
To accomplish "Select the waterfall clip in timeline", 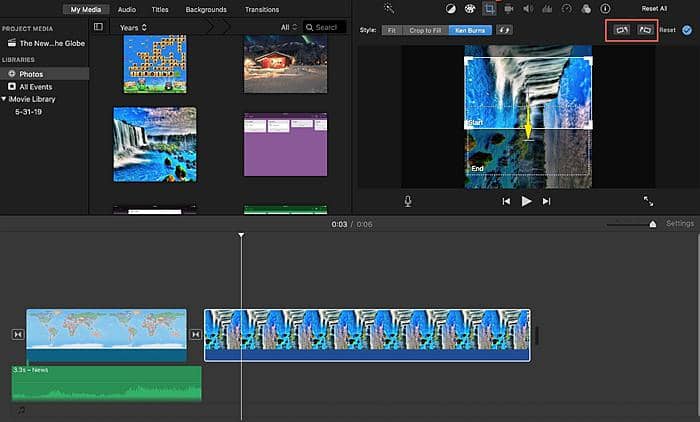I will (x=367, y=335).
